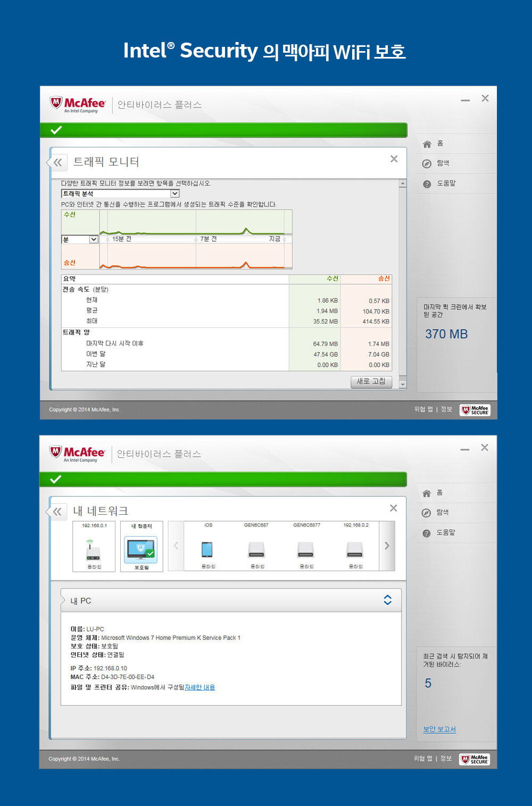This screenshot has height=806, width=532.
Task: Open 탐색 menu in bottom window
Action: pyautogui.click(x=443, y=513)
